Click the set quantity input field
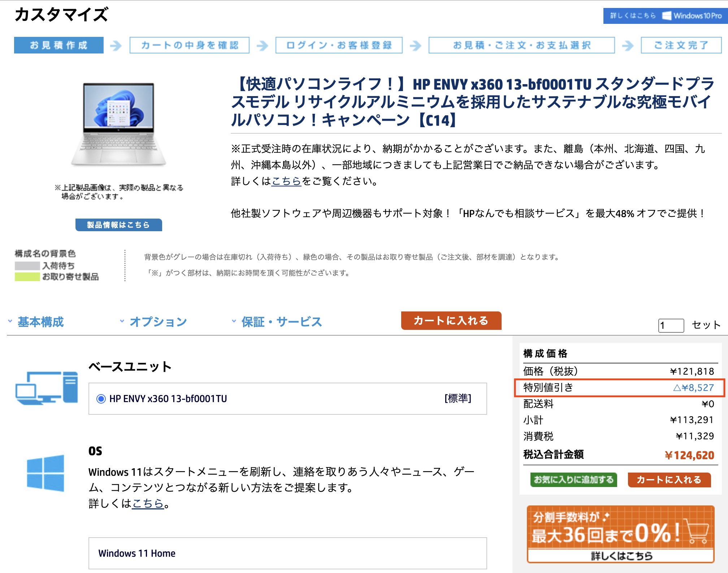Image resolution: width=728 pixels, height=573 pixels. click(x=671, y=326)
